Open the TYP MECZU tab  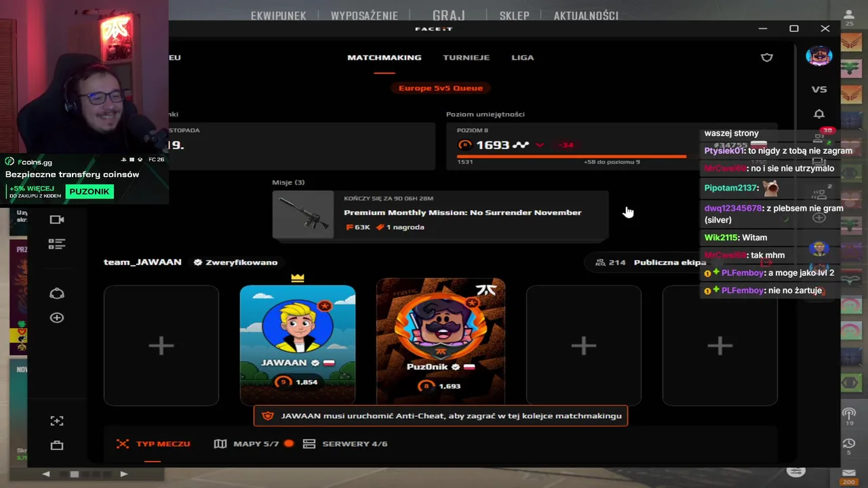153,444
